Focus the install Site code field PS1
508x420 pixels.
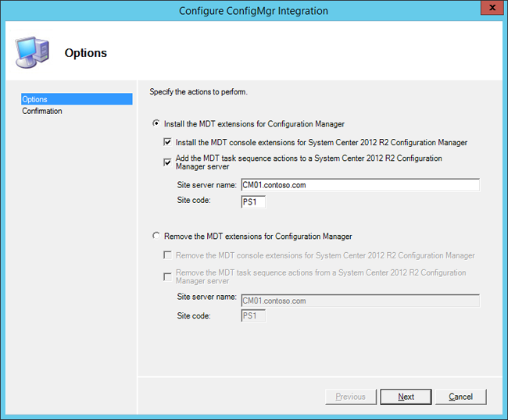(x=253, y=202)
